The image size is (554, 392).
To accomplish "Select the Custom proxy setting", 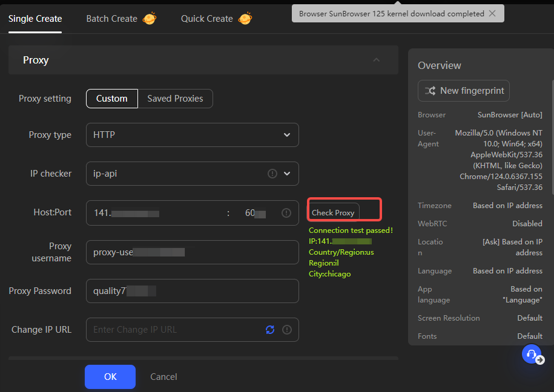I will [111, 99].
